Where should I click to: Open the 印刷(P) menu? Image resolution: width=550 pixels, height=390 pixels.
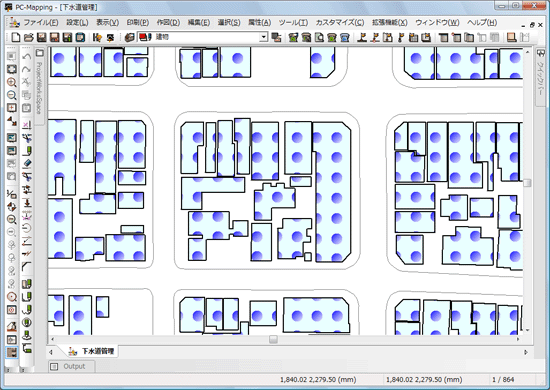[138, 22]
